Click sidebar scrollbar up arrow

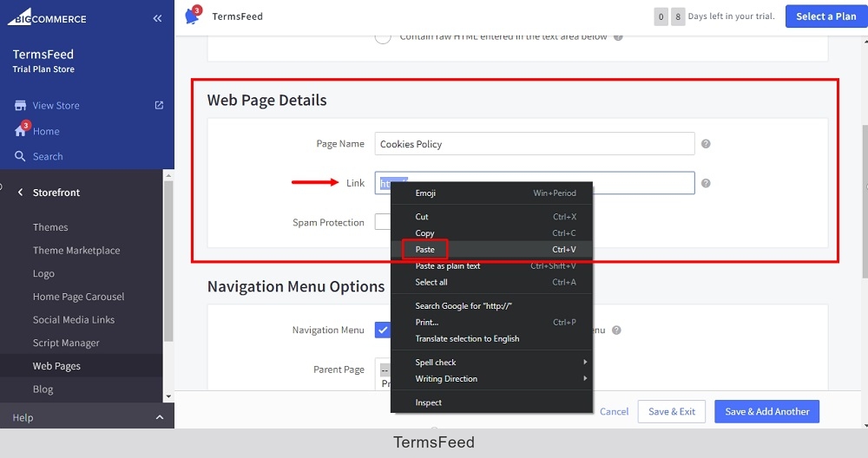coord(168,175)
